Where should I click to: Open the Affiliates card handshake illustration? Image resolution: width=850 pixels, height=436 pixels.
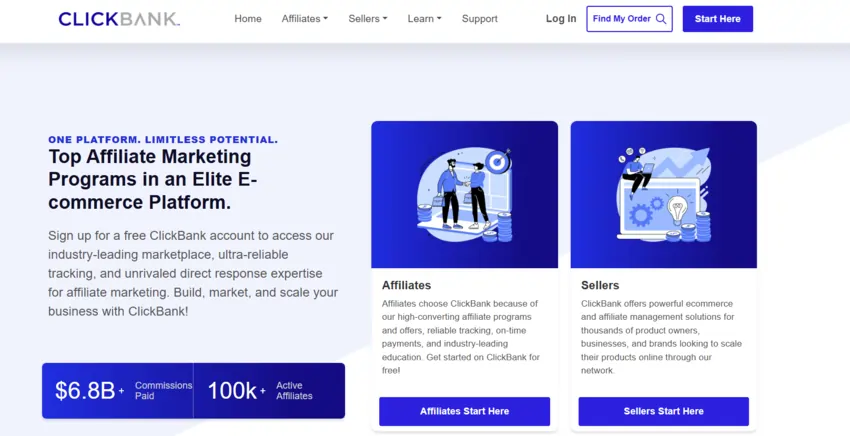[x=464, y=194]
